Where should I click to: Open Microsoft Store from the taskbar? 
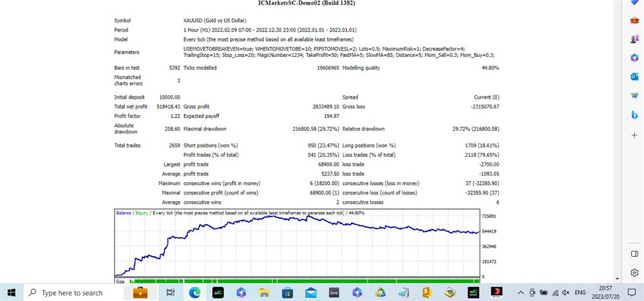pos(287,293)
